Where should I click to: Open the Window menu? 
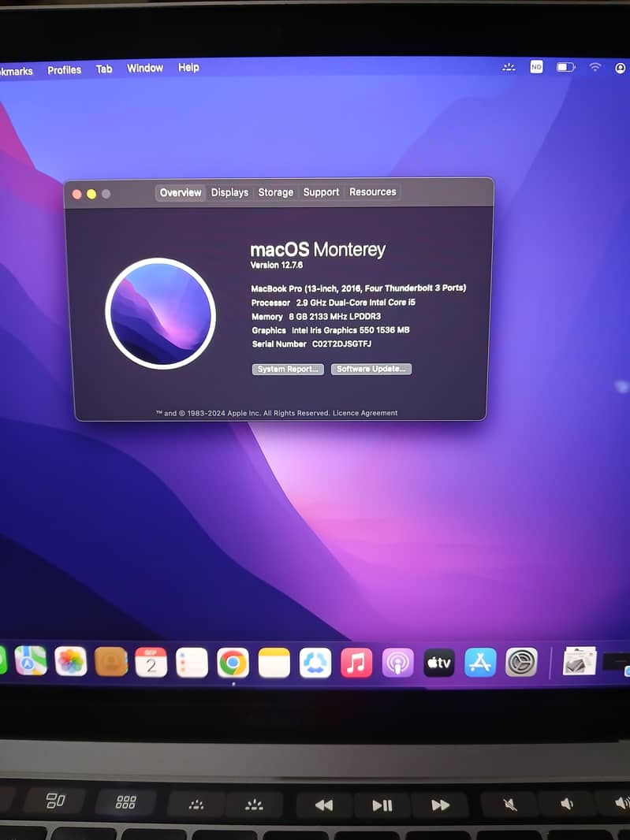tap(145, 68)
